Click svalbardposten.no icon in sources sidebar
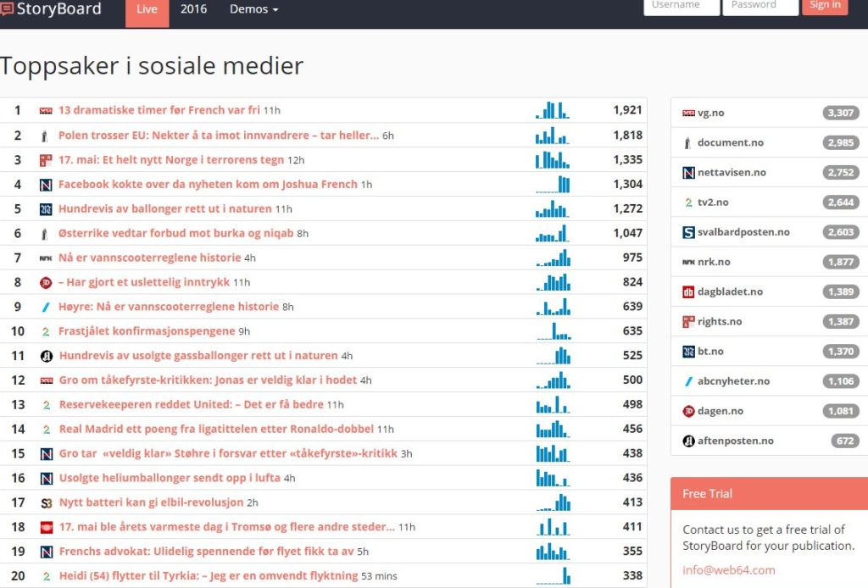Screen dimensions: 868x588 [x=688, y=232]
